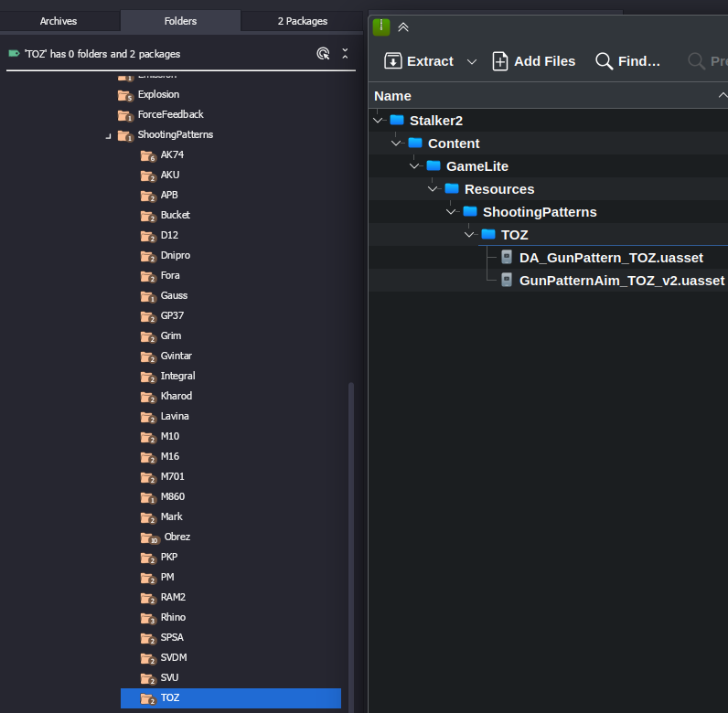
Task: Click the Bucket folder icon
Action: [x=148, y=216]
